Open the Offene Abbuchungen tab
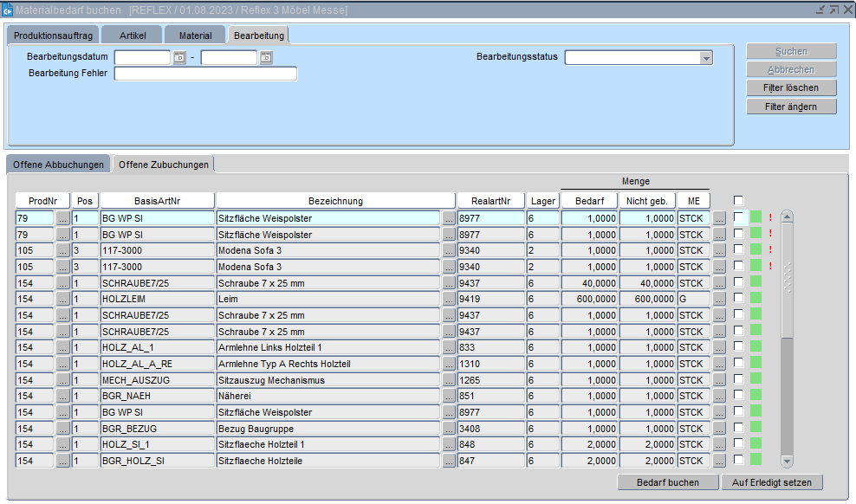This screenshot has height=504, width=856. pos(58,165)
